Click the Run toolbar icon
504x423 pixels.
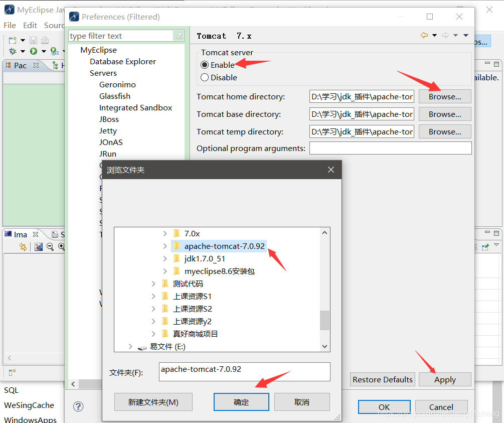pyautogui.click(x=34, y=51)
